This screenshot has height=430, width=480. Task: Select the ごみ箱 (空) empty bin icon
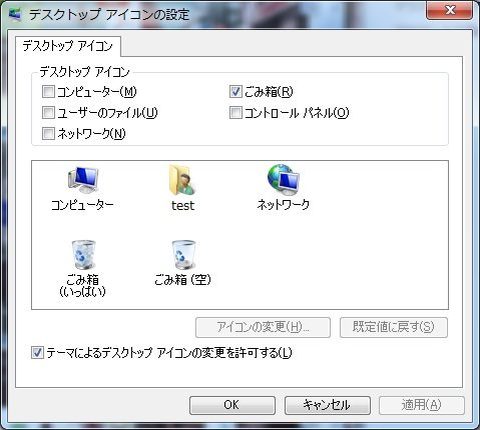point(183,255)
